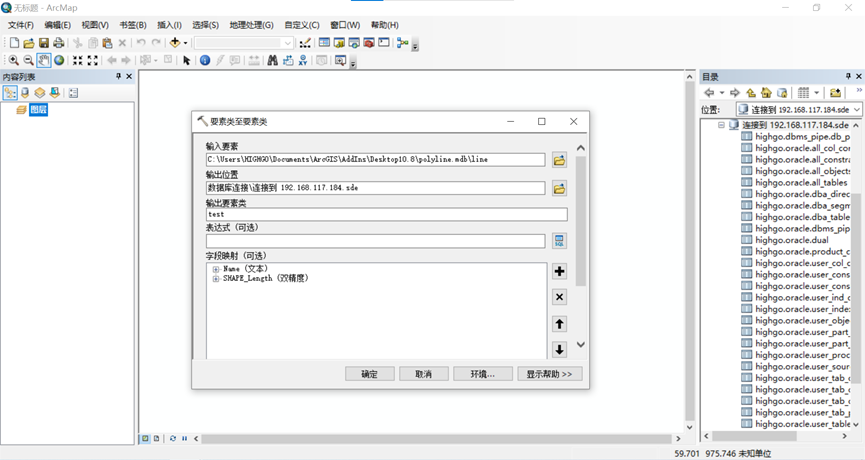This screenshot has width=865, height=460.
Task: Click the Fixed Zoom In icon
Action: 78,60
